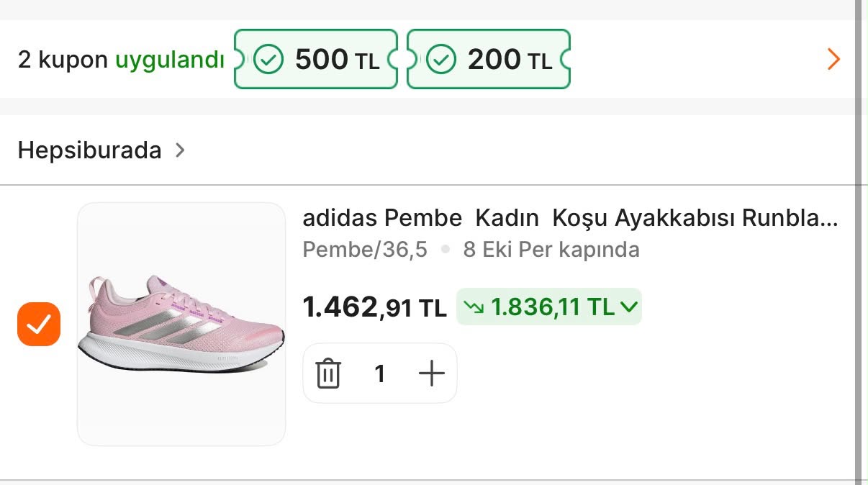Click the vertical scrollbar on right edge
Viewport: 868px width, 485px height.
coord(858,242)
